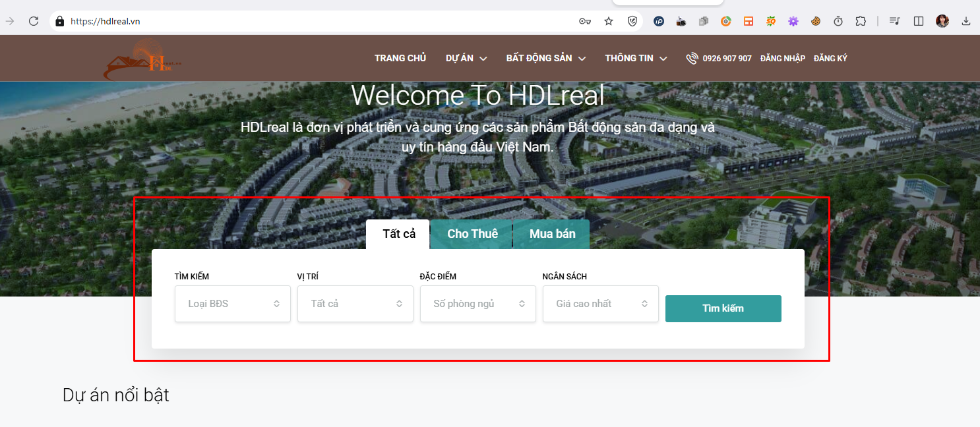Call the 0926 907 907 number link
This screenshot has height=427, width=980.
click(727, 58)
